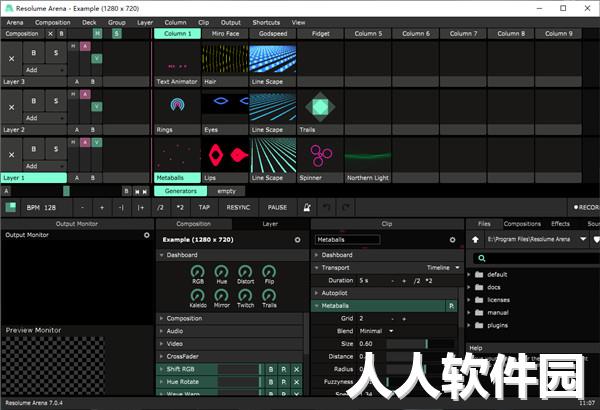This screenshot has width=600, height=410.
Task: Open Output Monitor settings gear
Action: [147, 235]
